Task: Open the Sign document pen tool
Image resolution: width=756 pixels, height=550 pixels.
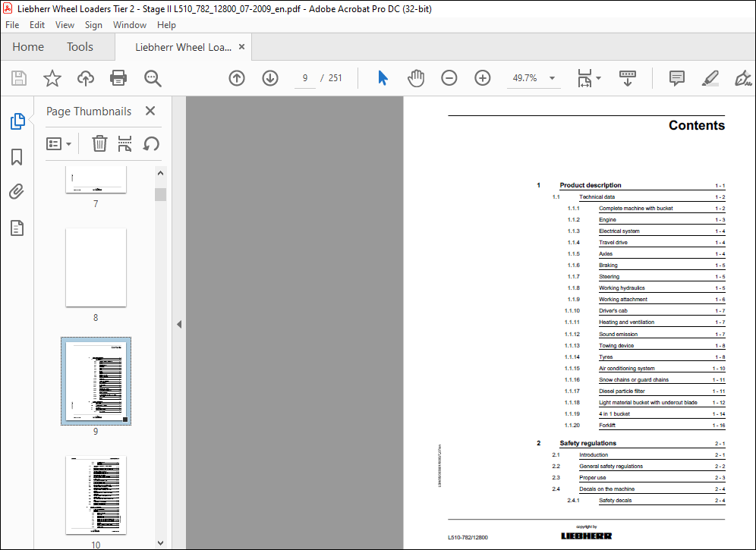Action: pos(743,78)
